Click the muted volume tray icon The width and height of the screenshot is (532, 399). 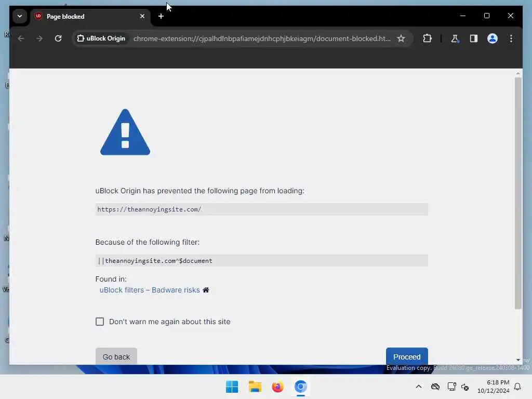pyautogui.click(x=465, y=387)
